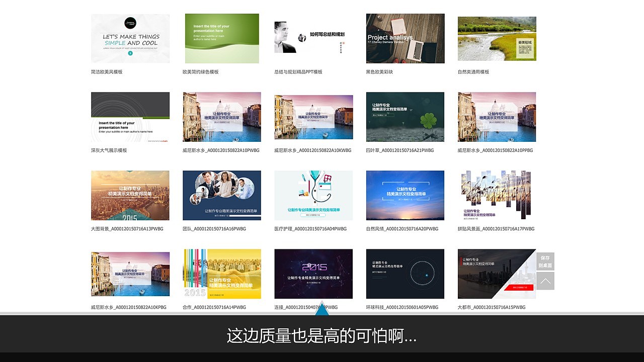Viewport: 644px width, 362px height.
Task: Open the 简洁欧美风模板 template thumbnail
Action: point(130,38)
